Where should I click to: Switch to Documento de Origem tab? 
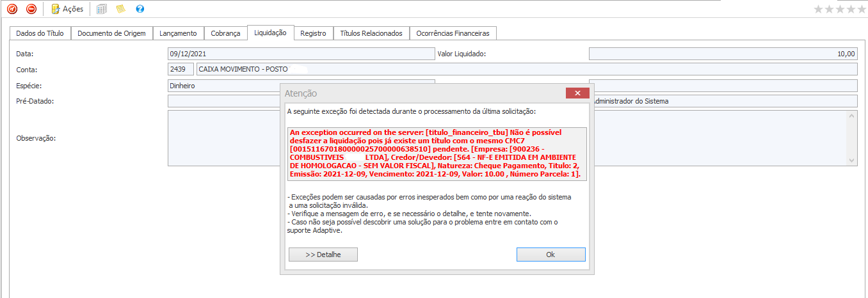click(x=112, y=33)
